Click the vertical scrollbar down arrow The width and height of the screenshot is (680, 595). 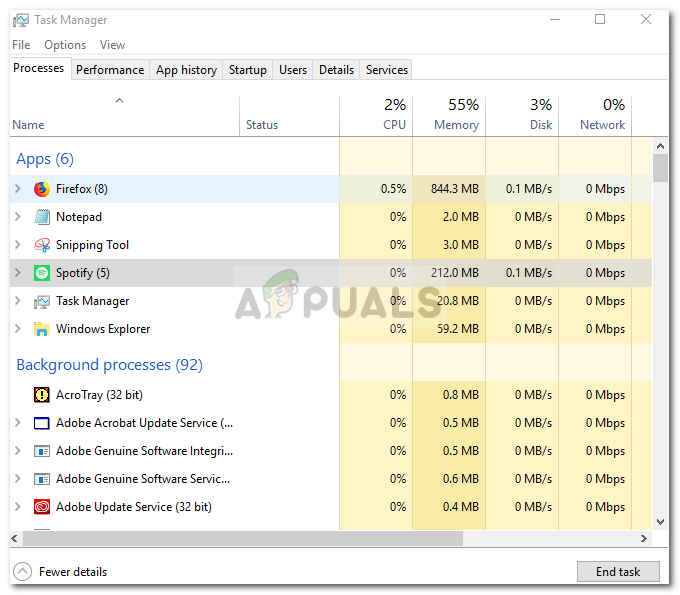(x=660, y=521)
